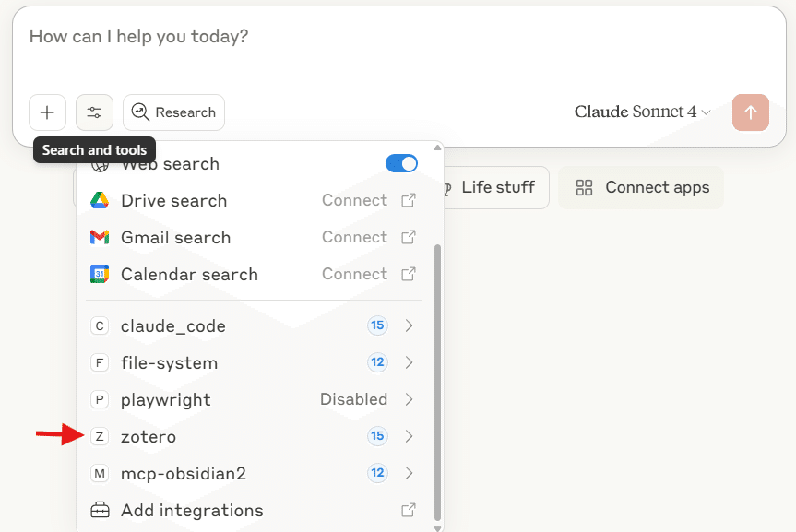Click the 12 badge on mcp-obsidian2
The width and height of the screenshot is (796, 532).
point(377,473)
